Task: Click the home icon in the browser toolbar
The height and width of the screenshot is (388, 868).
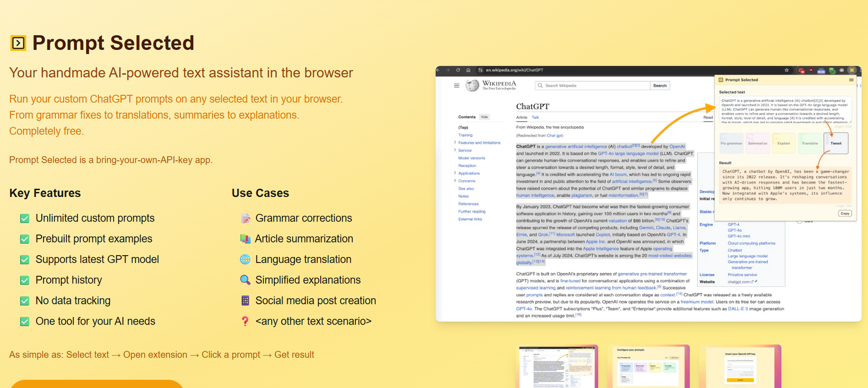Action: [468, 70]
